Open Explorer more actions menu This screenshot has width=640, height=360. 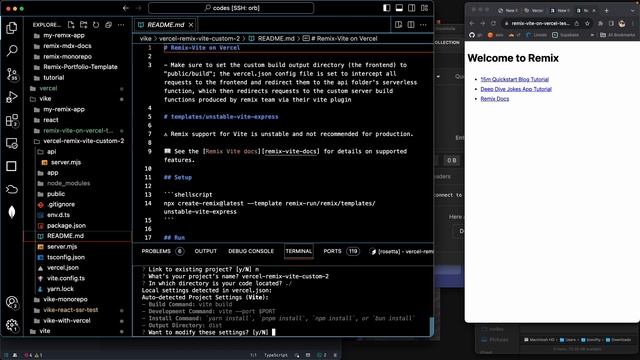click(121, 25)
